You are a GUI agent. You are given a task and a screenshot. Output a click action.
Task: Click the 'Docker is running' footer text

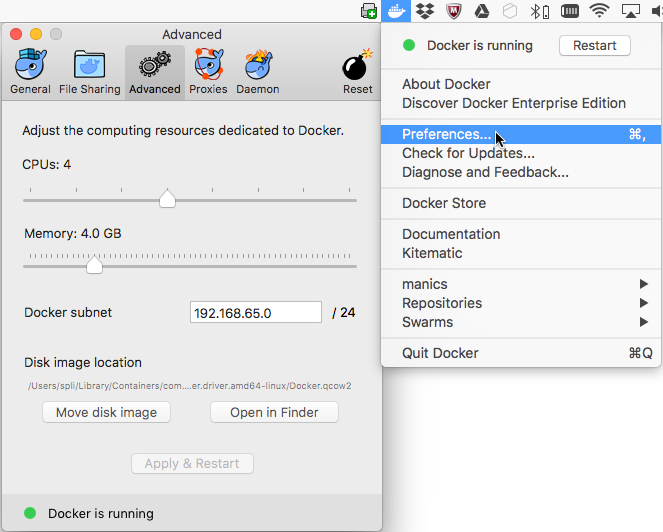click(101, 513)
